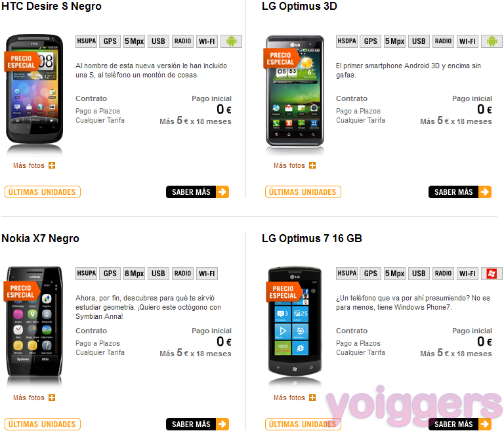Click ÚLTIMAS UNIDADES badge under HTC Desire S
This screenshot has height=433, width=504.
(x=43, y=192)
